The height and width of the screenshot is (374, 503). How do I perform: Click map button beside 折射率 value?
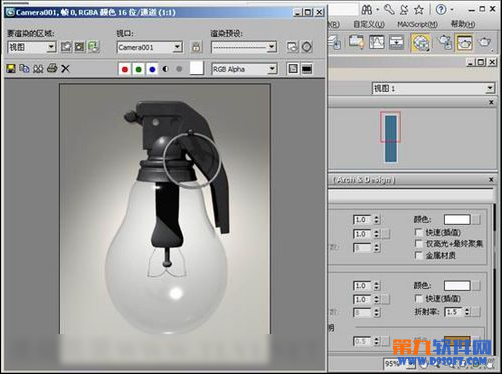(x=476, y=312)
